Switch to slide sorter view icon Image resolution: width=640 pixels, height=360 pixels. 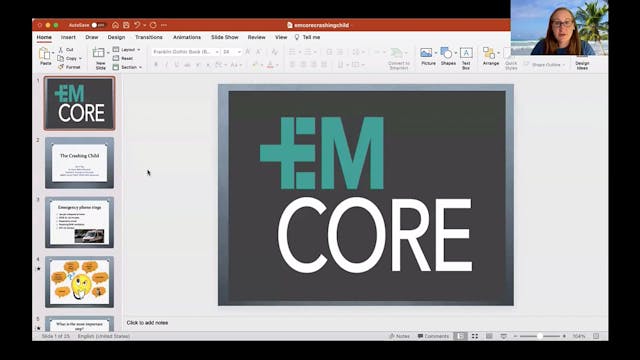(475, 336)
